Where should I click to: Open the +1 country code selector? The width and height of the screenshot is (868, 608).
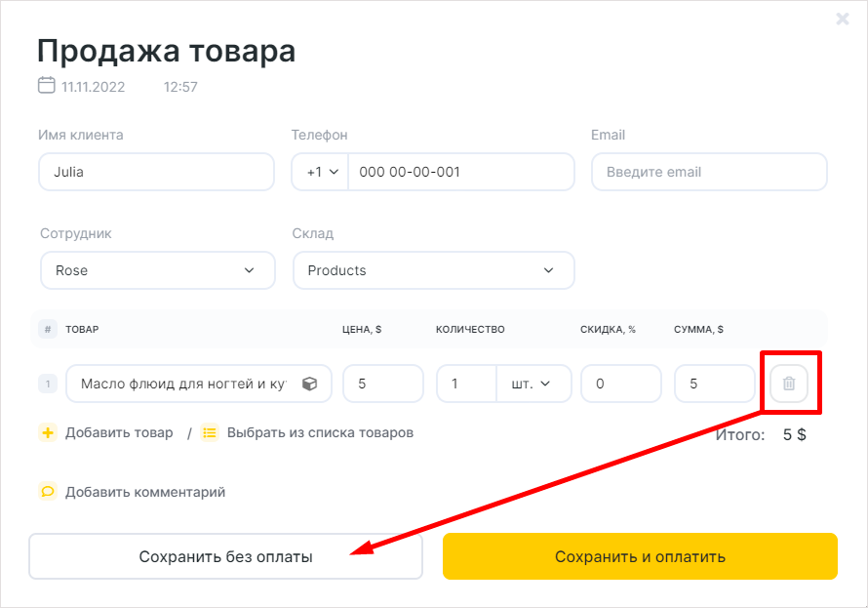tap(321, 172)
